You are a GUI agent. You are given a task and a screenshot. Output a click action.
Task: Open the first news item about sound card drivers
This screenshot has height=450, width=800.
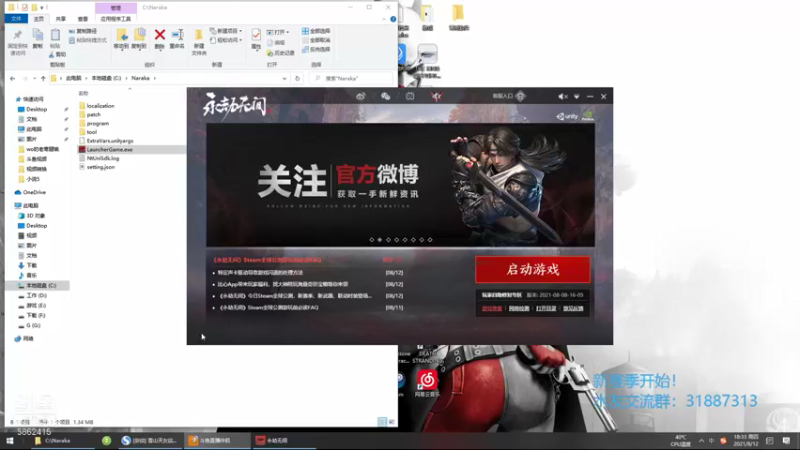[260, 273]
